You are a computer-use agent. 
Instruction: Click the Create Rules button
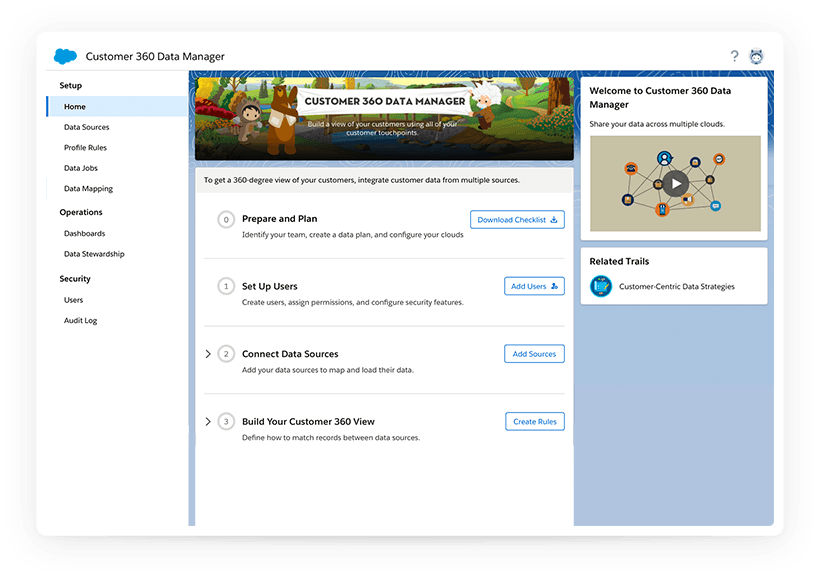(x=535, y=422)
